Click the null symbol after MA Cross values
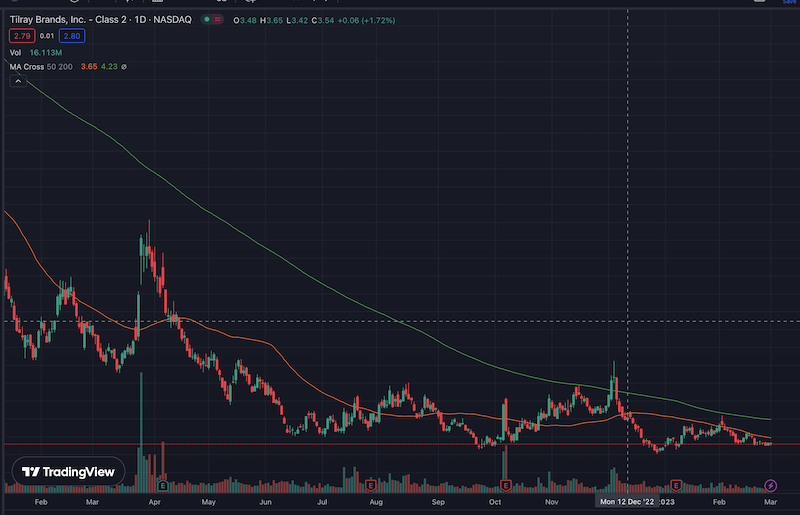 123,67
